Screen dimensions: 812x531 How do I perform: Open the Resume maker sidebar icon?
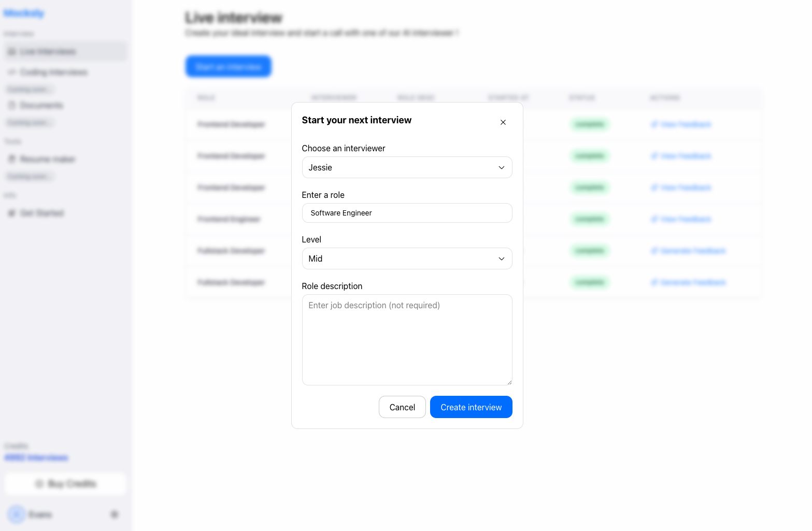pyautogui.click(x=11, y=159)
